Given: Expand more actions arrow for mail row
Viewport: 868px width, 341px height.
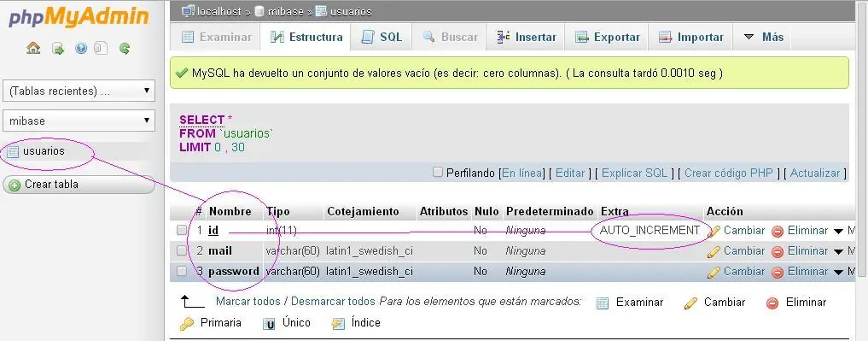Looking at the screenshot, I should [x=839, y=252].
